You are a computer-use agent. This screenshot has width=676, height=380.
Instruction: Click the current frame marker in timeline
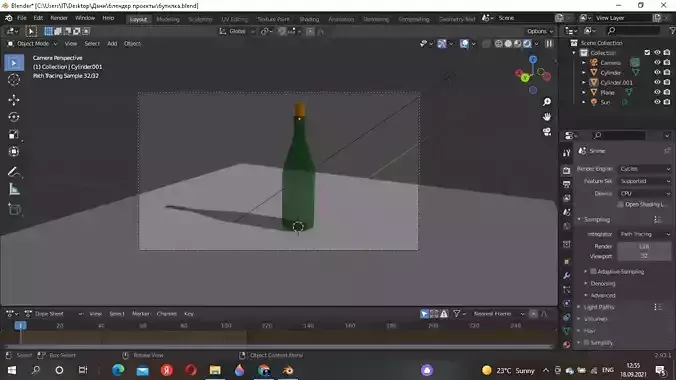pos(20,325)
